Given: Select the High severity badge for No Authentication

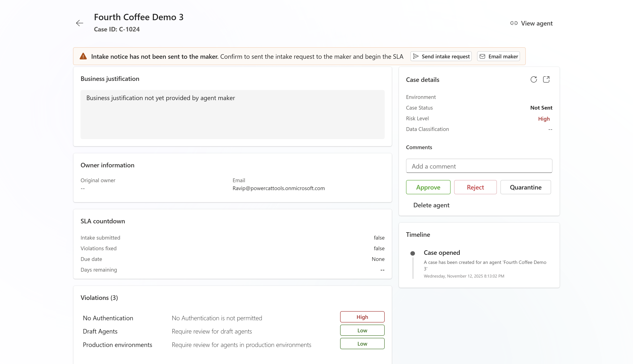Looking at the screenshot, I should [x=362, y=317].
